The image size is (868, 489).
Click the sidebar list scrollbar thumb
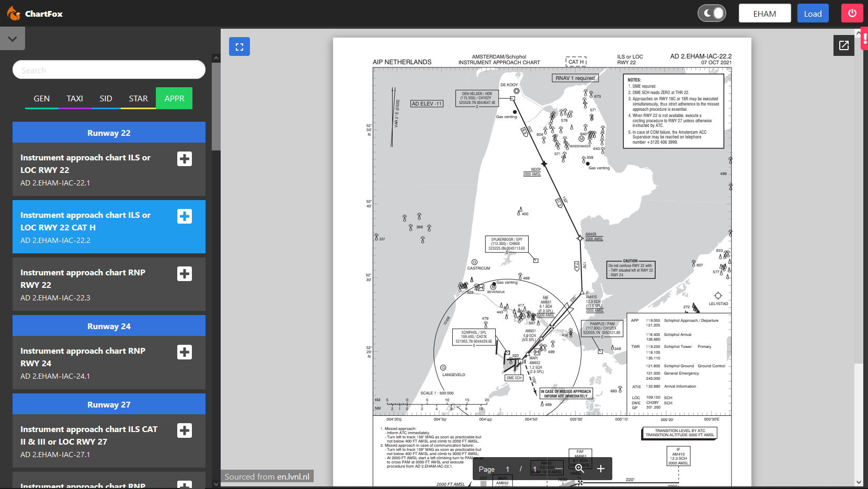[x=216, y=107]
